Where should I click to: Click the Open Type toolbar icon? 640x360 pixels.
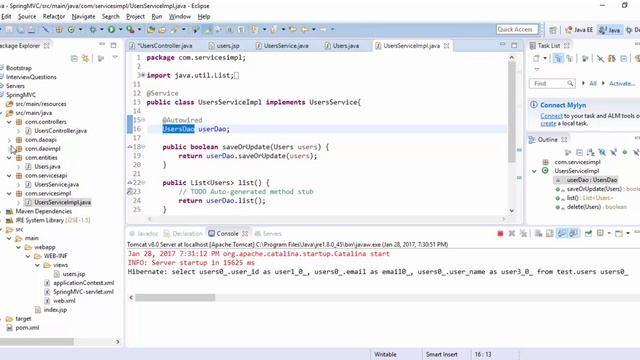[151, 29]
